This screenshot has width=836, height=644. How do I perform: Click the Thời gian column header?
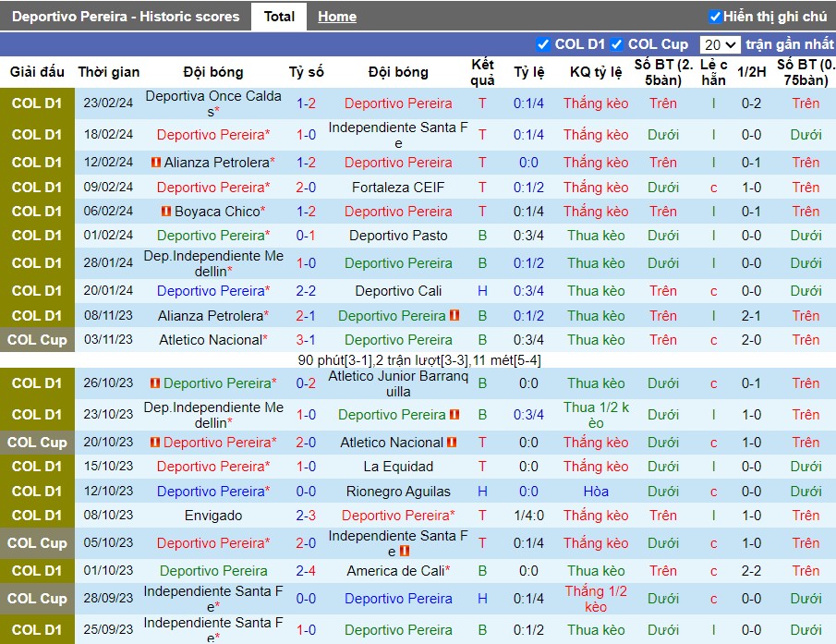pyautogui.click(x=109, y=72)
